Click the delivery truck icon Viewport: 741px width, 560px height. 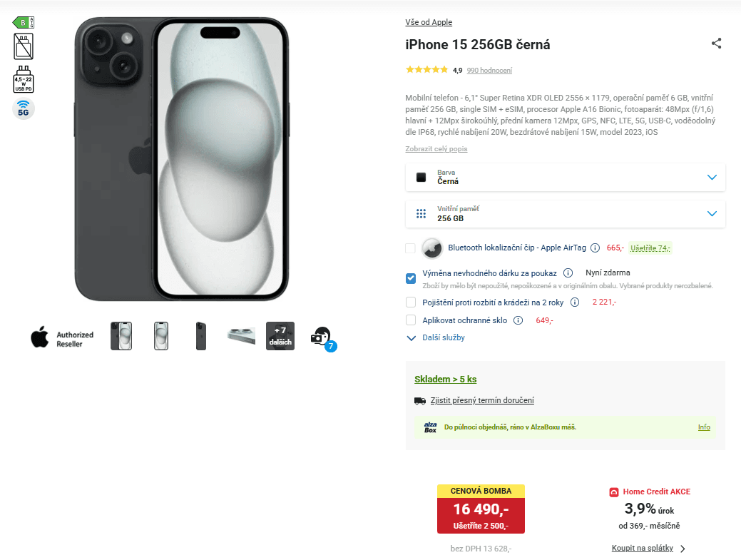tap(420, 400)
